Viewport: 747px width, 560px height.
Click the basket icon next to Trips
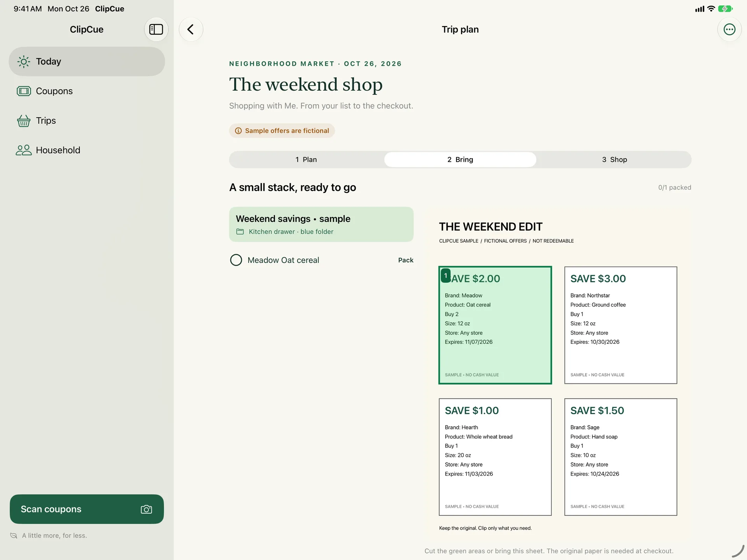tap(24, 121)
